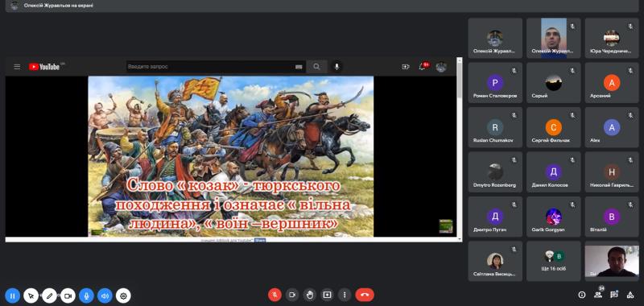644x306 pixels.
Task: Open recorder settings gear
Action: 123,296
